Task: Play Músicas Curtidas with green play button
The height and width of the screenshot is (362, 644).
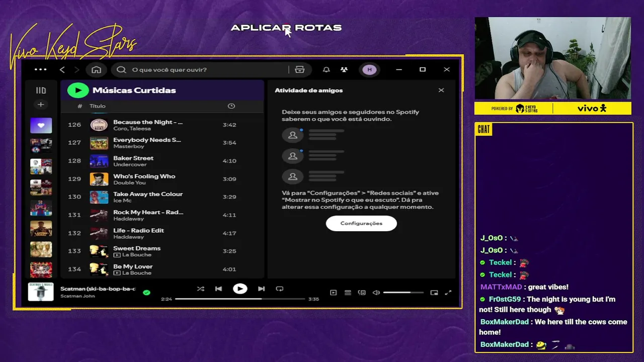Action: coord(78,90)
